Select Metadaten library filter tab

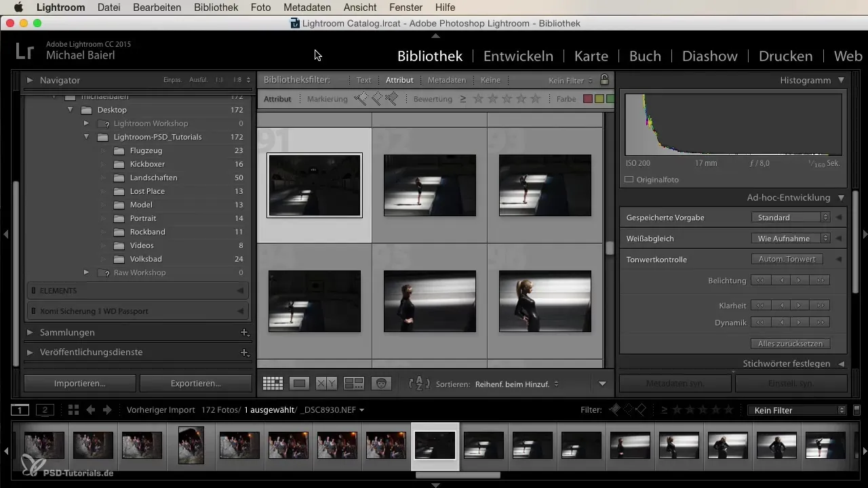(446, 80)
